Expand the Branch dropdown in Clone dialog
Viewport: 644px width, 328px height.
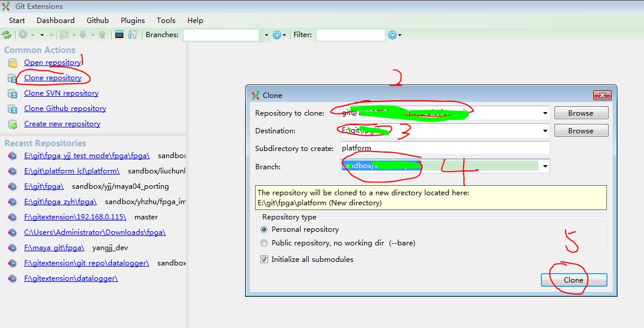[x=545, y=167]
